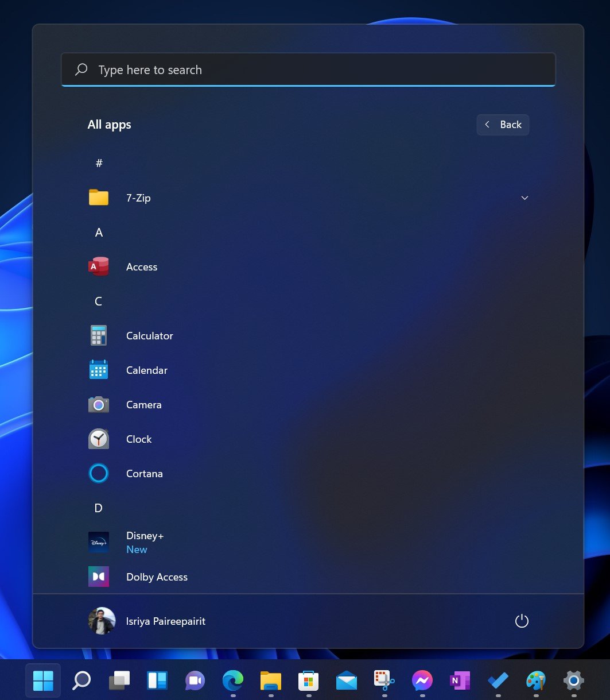Jump to the D letter header
This screenshot has height=700, width=610.
tap(99, 508)
